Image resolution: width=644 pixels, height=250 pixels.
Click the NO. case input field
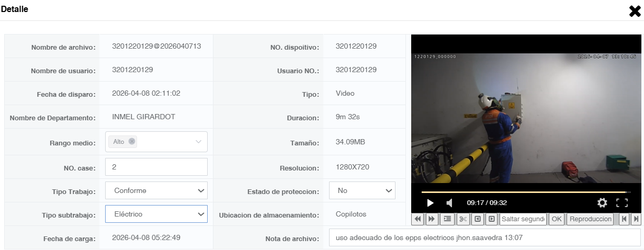(x=156, y=167)
